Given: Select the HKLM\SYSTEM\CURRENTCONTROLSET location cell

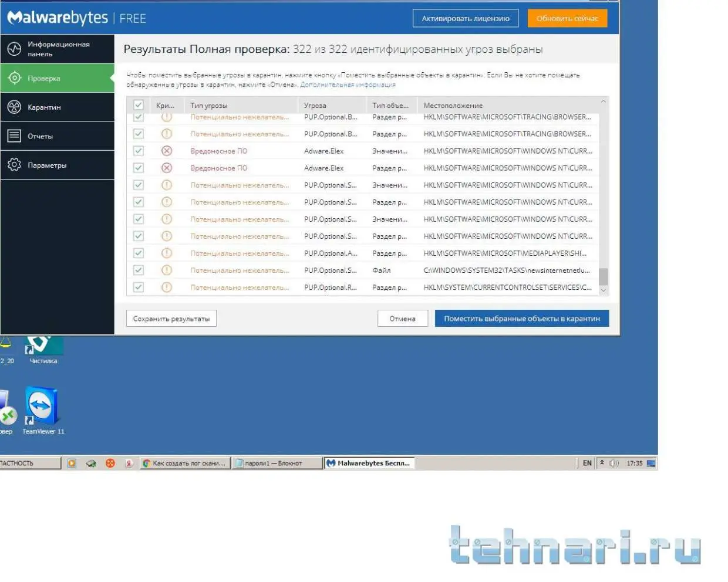Looking at the screenshot, I should 508,287.
